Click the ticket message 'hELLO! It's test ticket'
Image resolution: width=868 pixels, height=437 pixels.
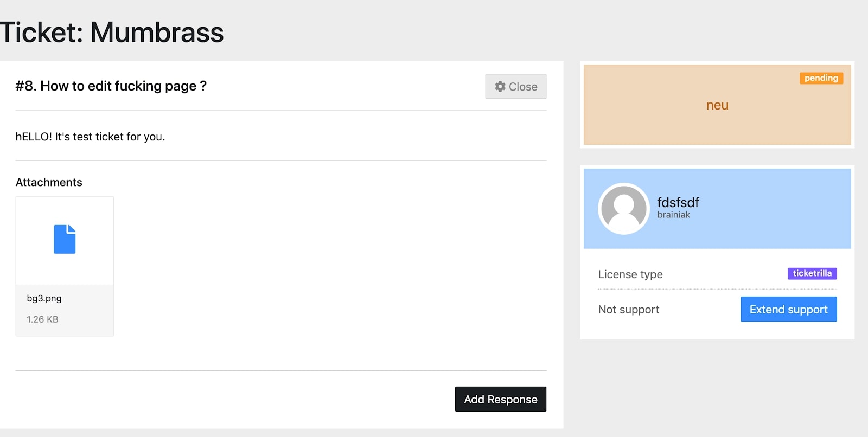(x=90, y=137)
